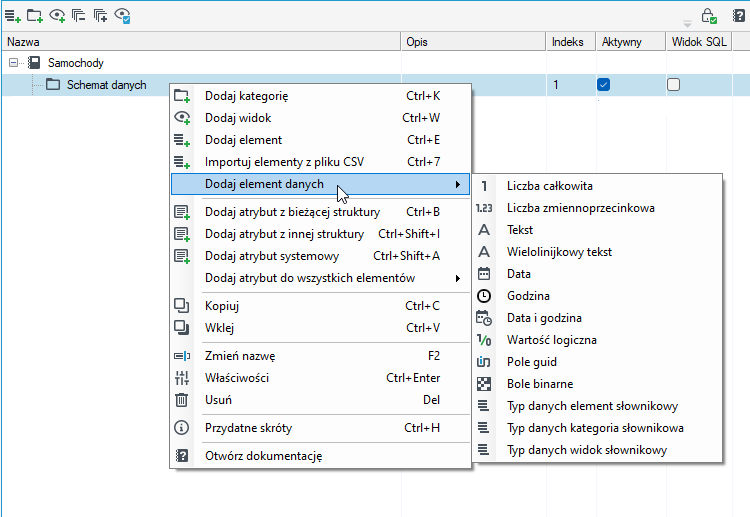
Task: Click the sliders icon beside Właściwości
Action: (182, 378)
